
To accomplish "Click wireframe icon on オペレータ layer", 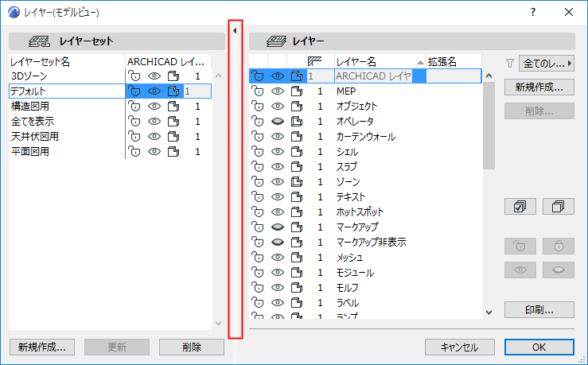I will tap(297, 122).
